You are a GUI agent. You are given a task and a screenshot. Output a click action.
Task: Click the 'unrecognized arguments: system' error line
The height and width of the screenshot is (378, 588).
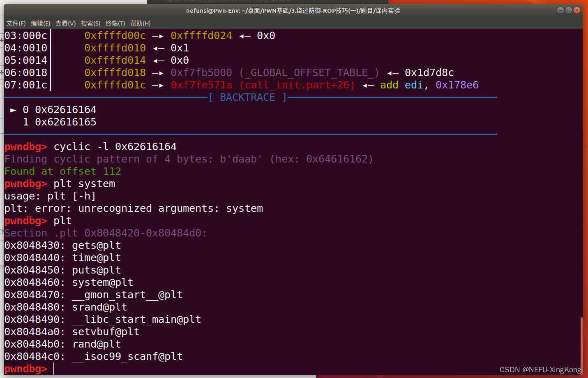(134, 209)
